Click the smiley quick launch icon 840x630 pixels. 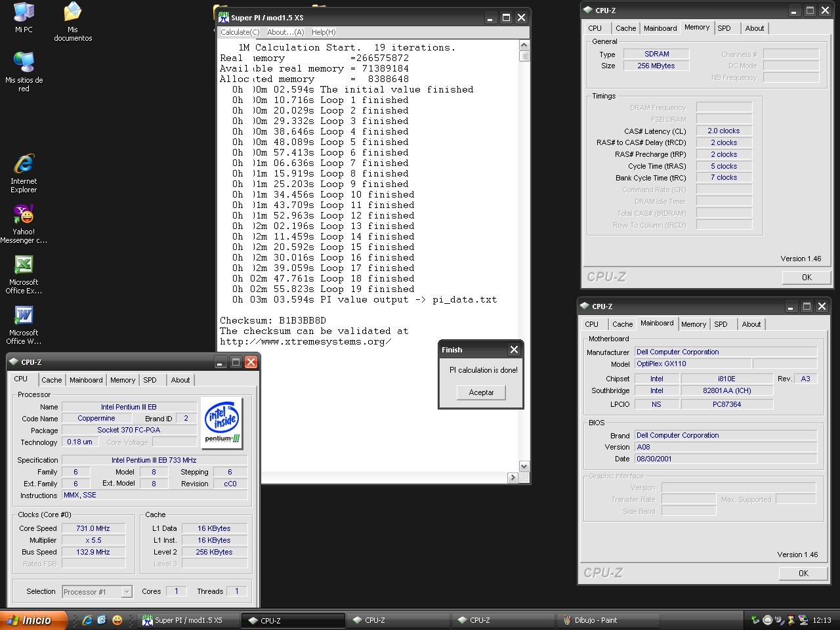(117, 620)
